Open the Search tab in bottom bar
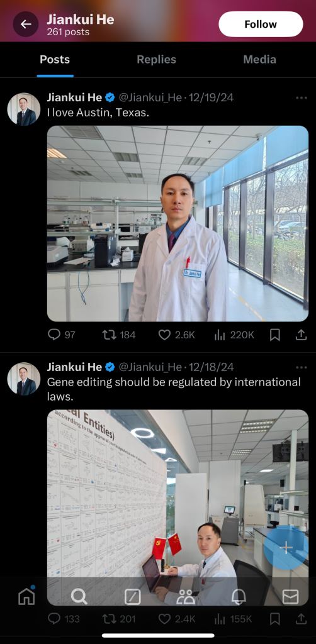The height and width of the screenshot is (644, 316). (x=79, y=597)
